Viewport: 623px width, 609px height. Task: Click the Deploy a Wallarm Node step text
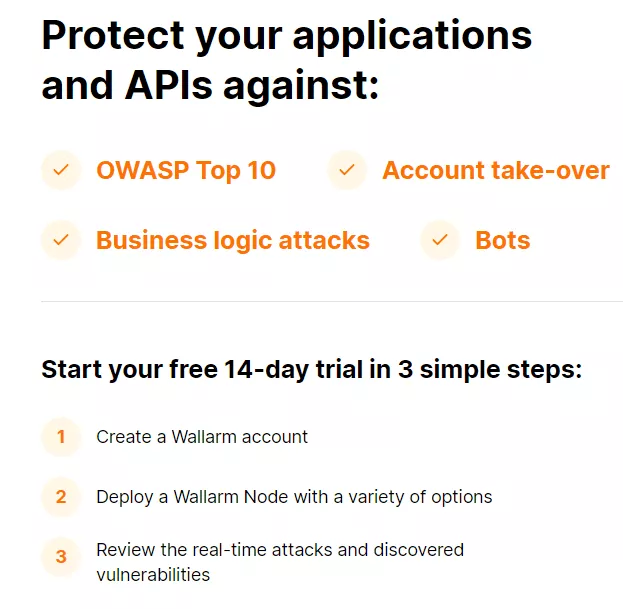294,497
